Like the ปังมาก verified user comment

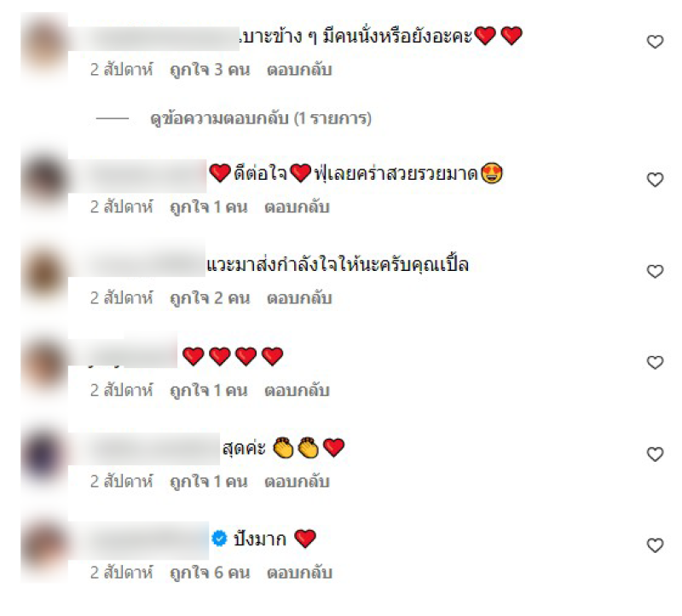click(x=655, y=545)
